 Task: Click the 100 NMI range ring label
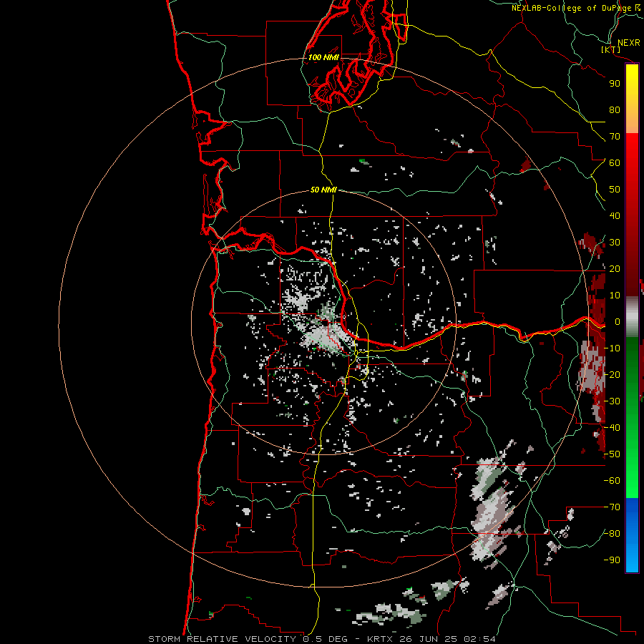[323, 57]
